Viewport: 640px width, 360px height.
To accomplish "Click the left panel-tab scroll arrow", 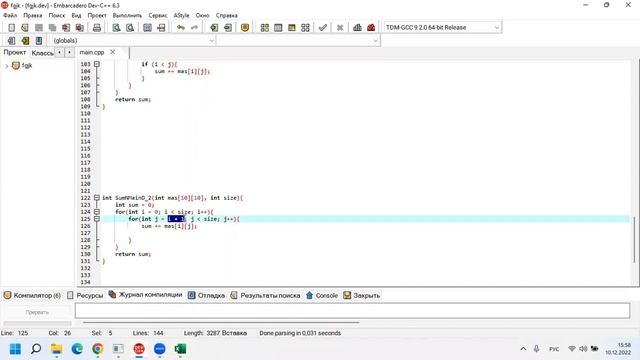I will pos(60,52).
